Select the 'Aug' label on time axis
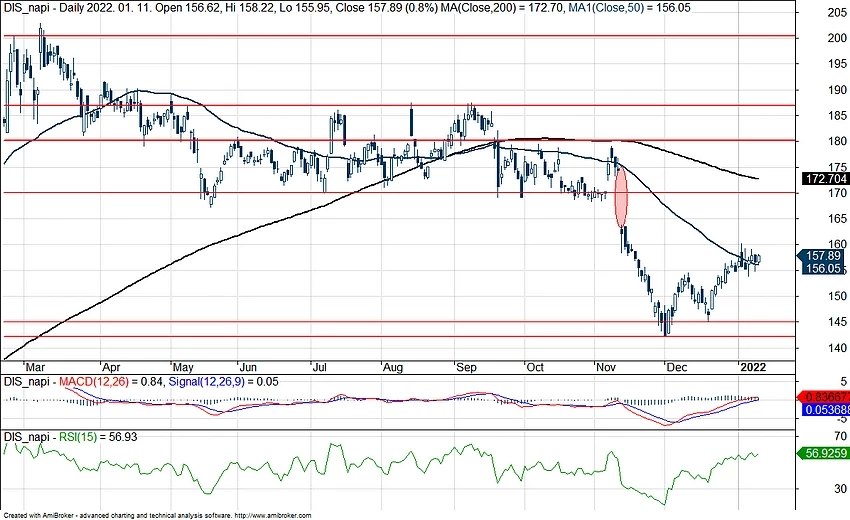This screenshot has width=850, height=520. (393, 367)
